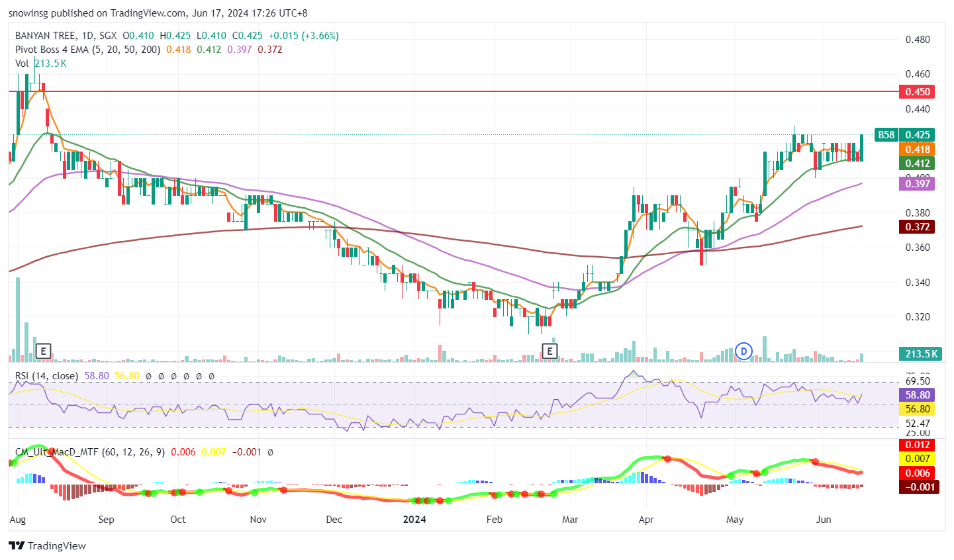Image resolution: width=954 pixels, height=560 pixels.
Task: Click the red 0.012 MACD axis label
Action: pyautogui.click(x=917, y=445)
